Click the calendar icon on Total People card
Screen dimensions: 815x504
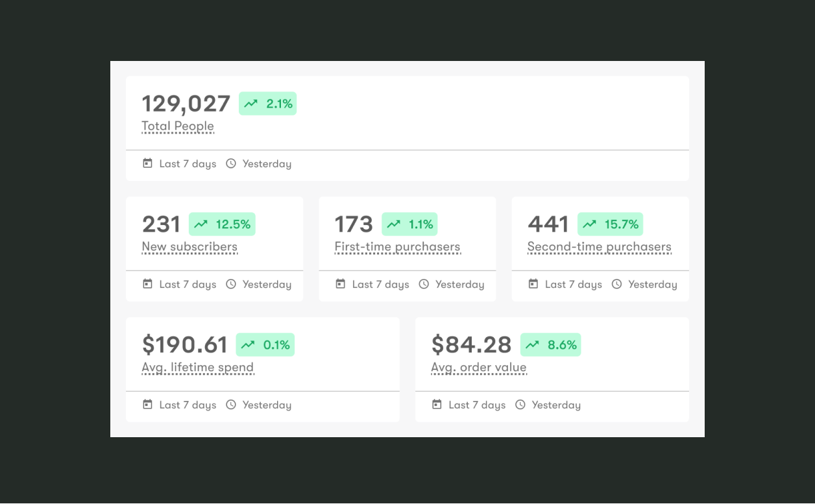[x=147, y=163]
